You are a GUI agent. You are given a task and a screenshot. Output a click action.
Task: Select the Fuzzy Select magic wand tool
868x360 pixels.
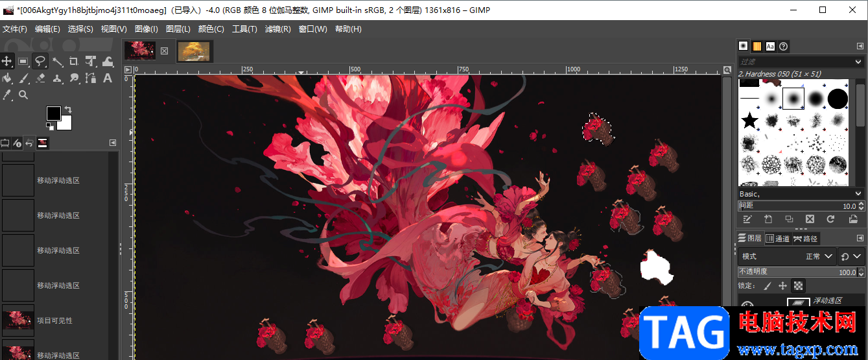tap(57, 61)
